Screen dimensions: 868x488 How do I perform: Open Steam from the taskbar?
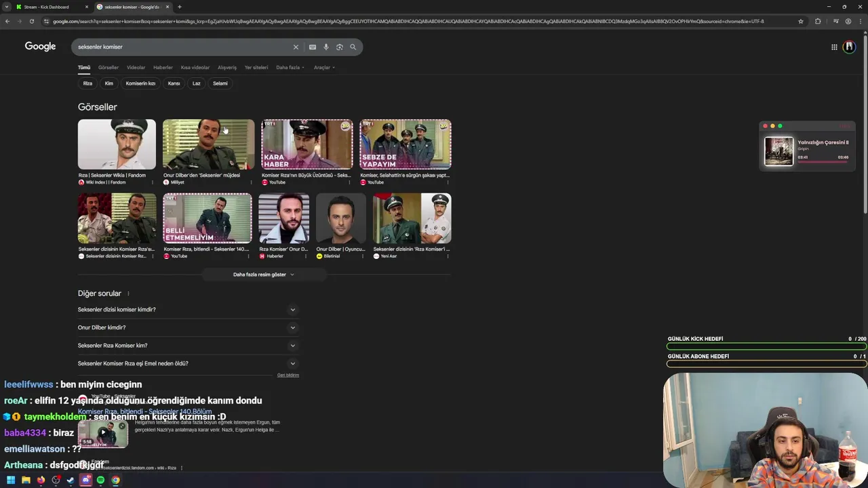71,480
